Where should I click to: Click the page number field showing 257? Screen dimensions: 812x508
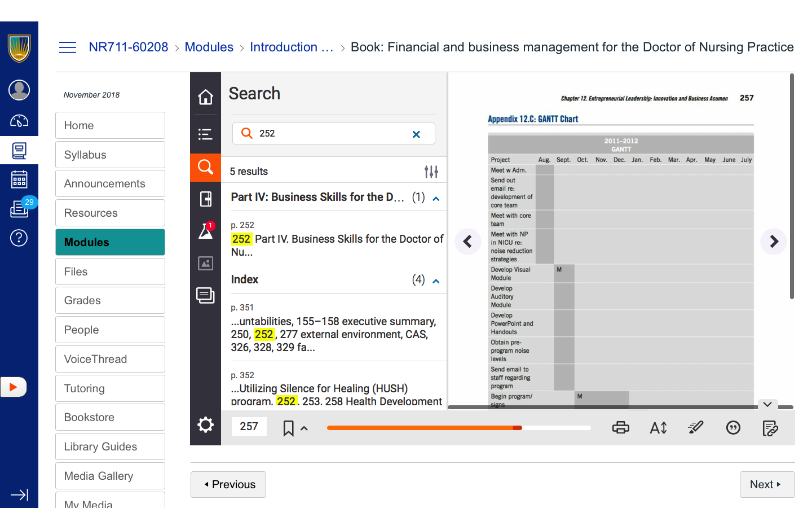coord(249,427)
